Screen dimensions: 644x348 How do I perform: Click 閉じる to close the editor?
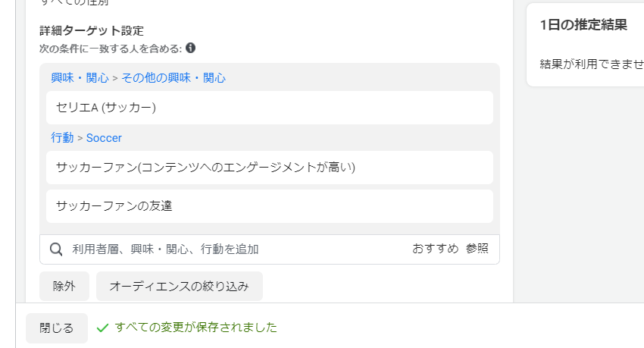pos(57,328)
